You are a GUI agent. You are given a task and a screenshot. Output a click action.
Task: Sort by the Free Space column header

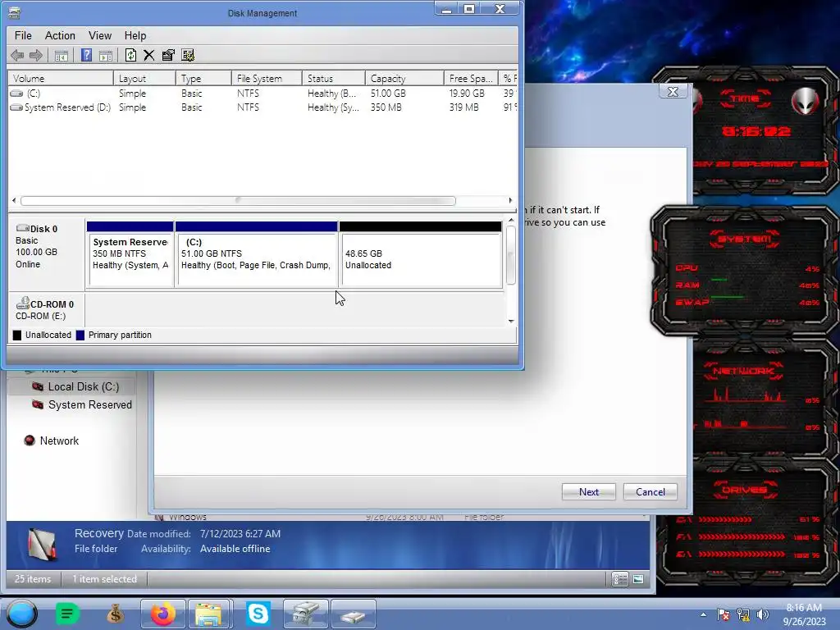click(x=471, y=78)
